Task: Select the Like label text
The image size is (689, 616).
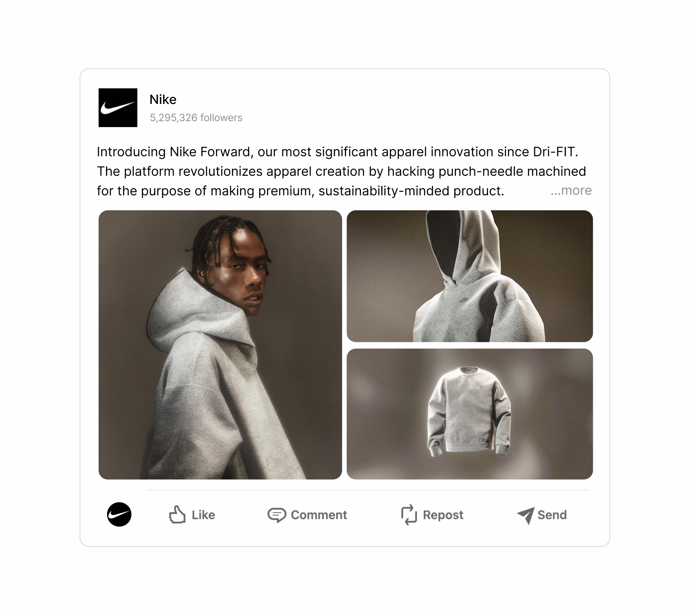Action: [x=203, y=515]
